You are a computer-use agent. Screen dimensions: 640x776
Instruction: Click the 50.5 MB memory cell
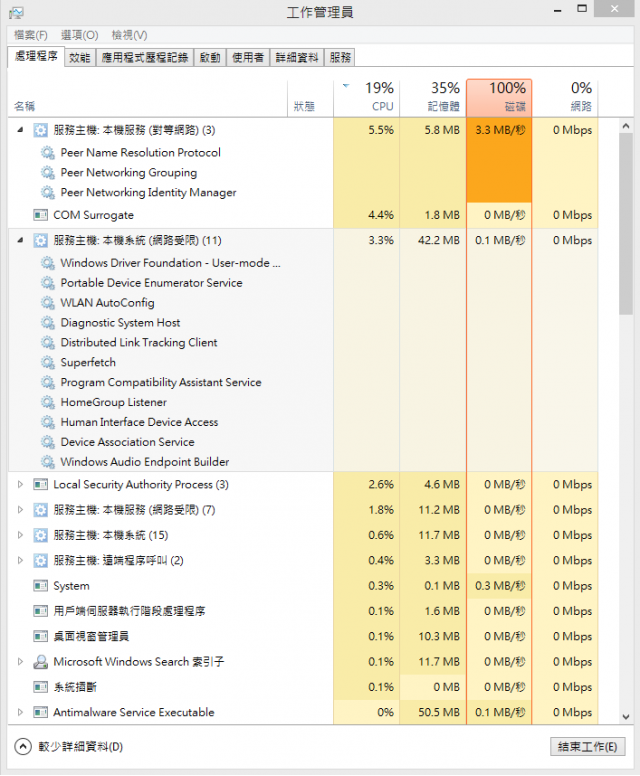pos(433,712)
